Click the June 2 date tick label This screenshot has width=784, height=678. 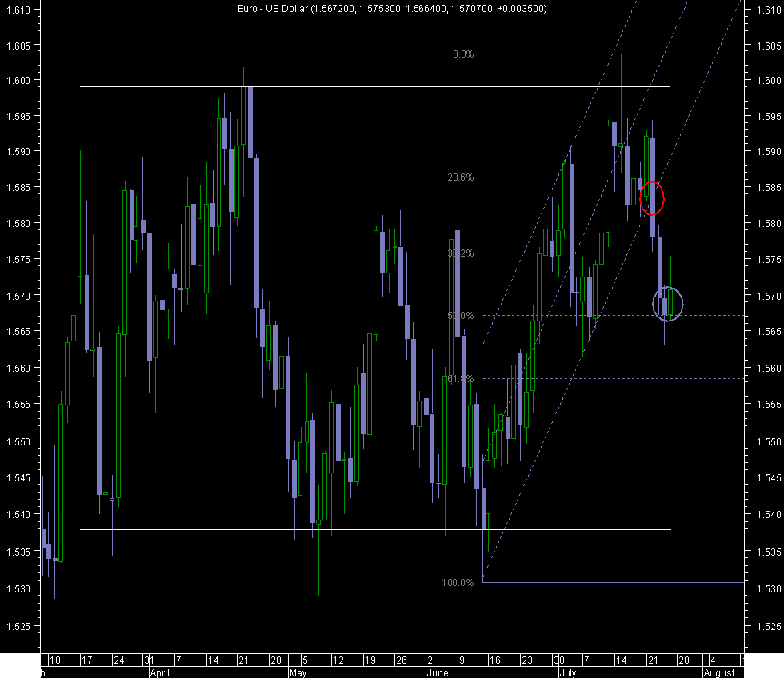[430, 660]
